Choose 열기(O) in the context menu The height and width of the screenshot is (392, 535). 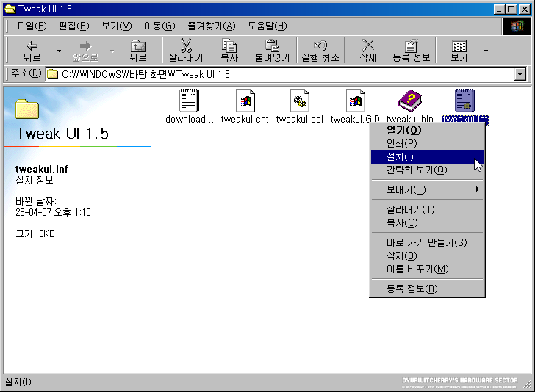pos(427,130)
